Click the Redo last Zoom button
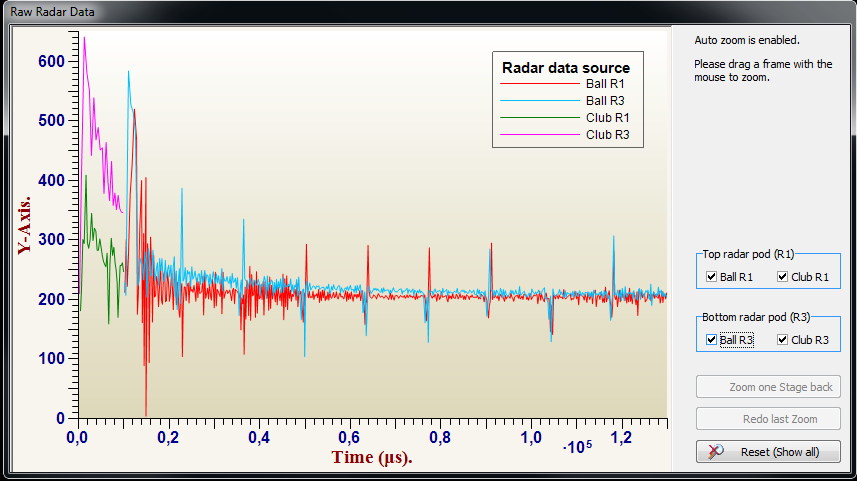 click(x=768, y=419)
